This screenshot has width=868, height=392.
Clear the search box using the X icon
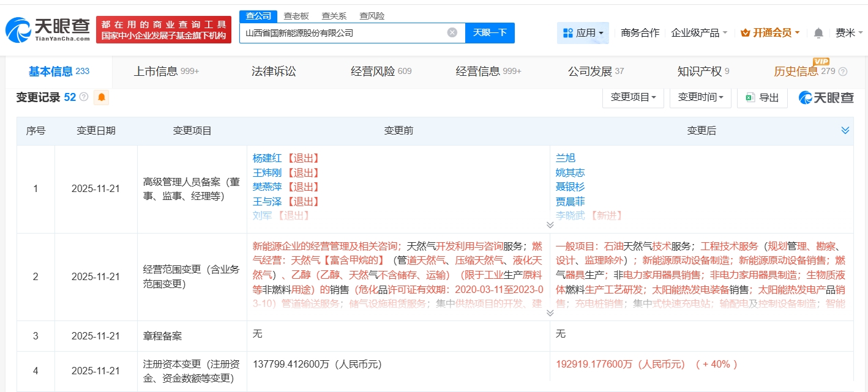pyautogui.click(x=452, y=32)
